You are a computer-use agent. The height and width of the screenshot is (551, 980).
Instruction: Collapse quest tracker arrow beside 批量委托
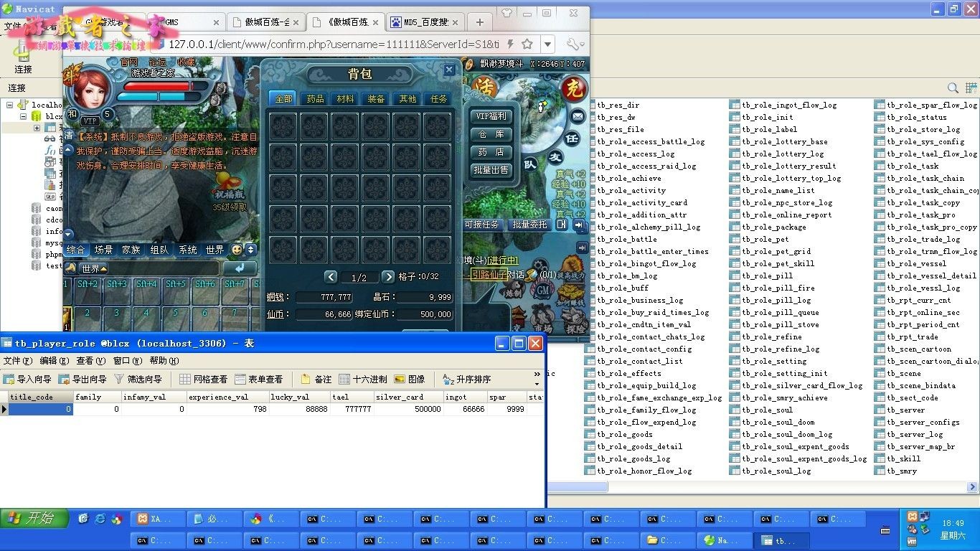tap(578, 225)
